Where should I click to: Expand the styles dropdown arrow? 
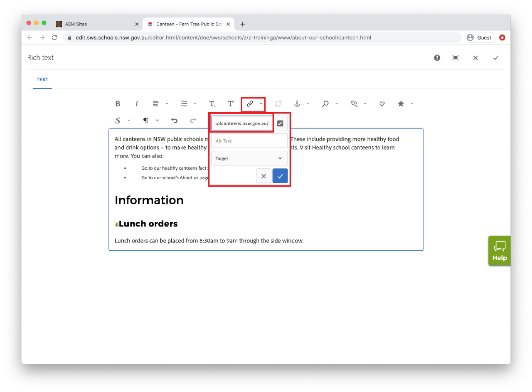click(129, 121)
